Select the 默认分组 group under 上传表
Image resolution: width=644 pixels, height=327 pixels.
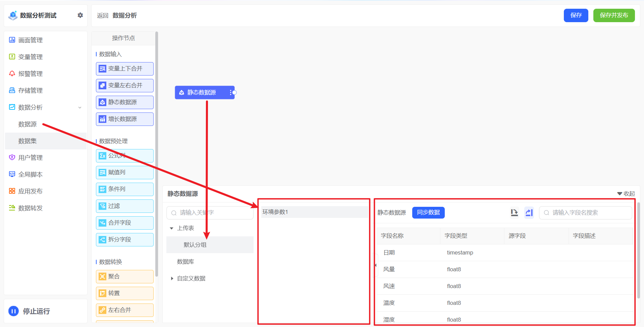tap(195, 245)
